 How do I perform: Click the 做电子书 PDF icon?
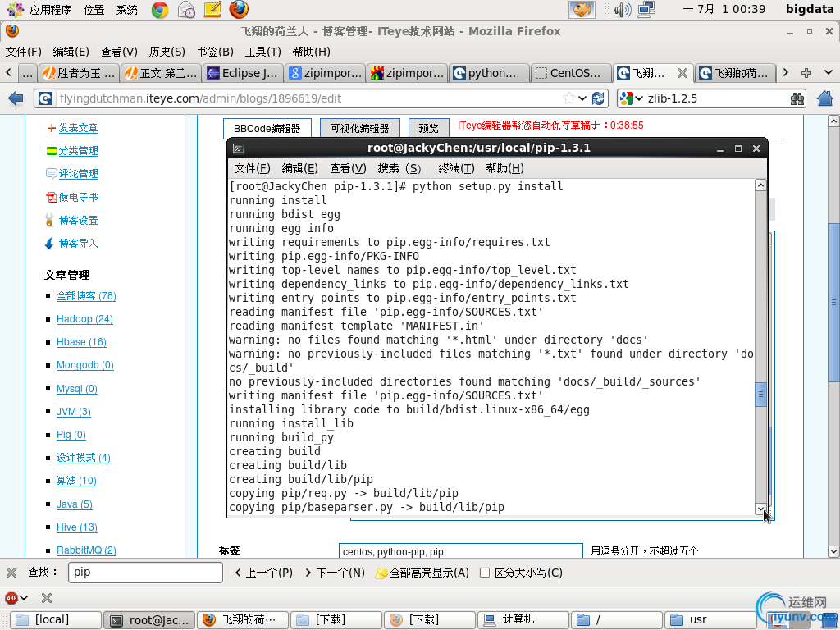point(51,197)
